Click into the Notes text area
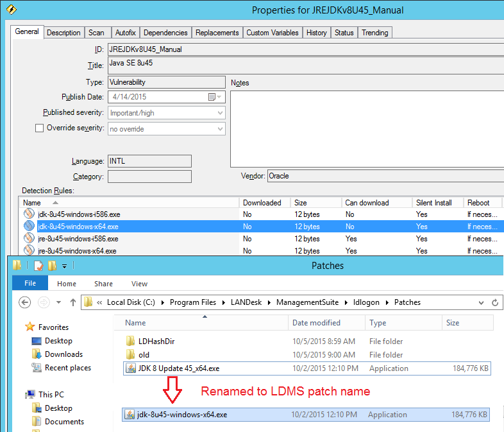The image size is (504, 432). 365,128
